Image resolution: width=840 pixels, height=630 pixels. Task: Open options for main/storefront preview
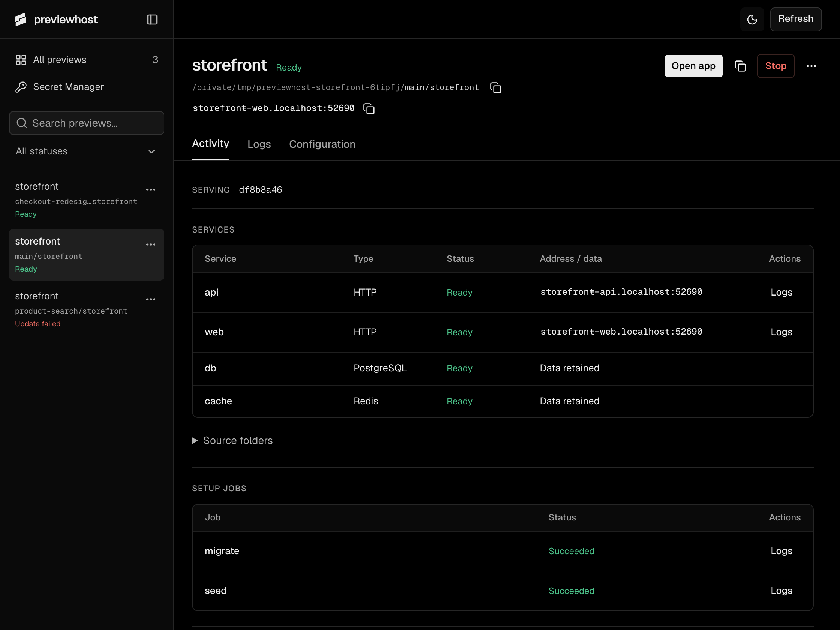[x=151, y=244]
